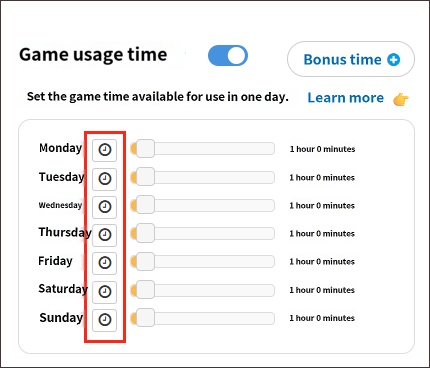Click Thursday's clock icon button

pyautogui.click(x=105, y=235)
